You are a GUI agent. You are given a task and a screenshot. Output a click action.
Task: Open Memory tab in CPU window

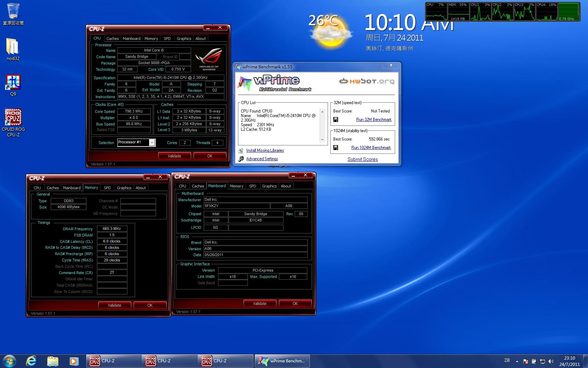click(x=151, y=39)
